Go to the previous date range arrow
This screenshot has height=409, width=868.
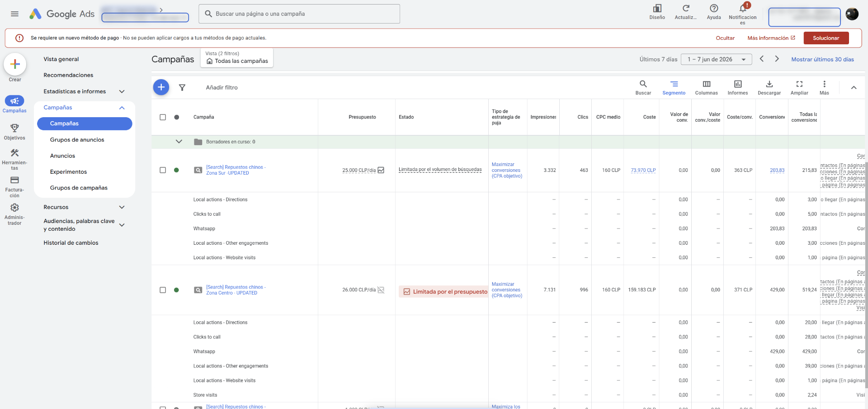[x=762, y=59]
